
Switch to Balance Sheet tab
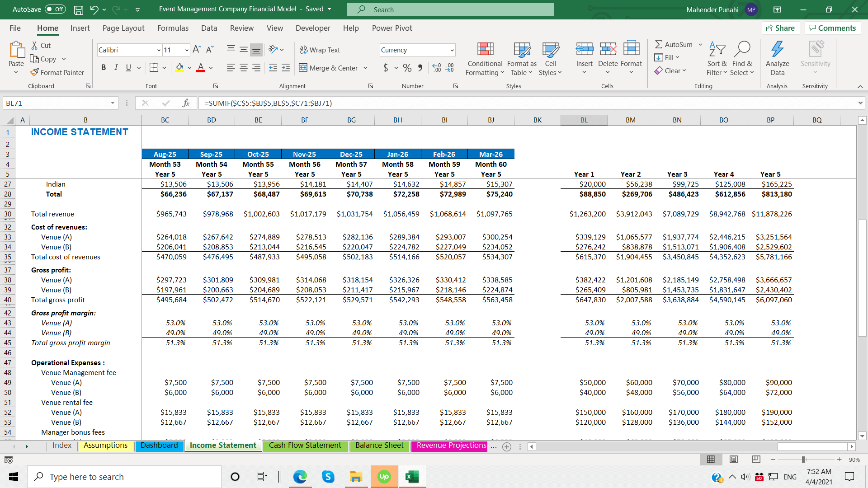tap(379, 446)
